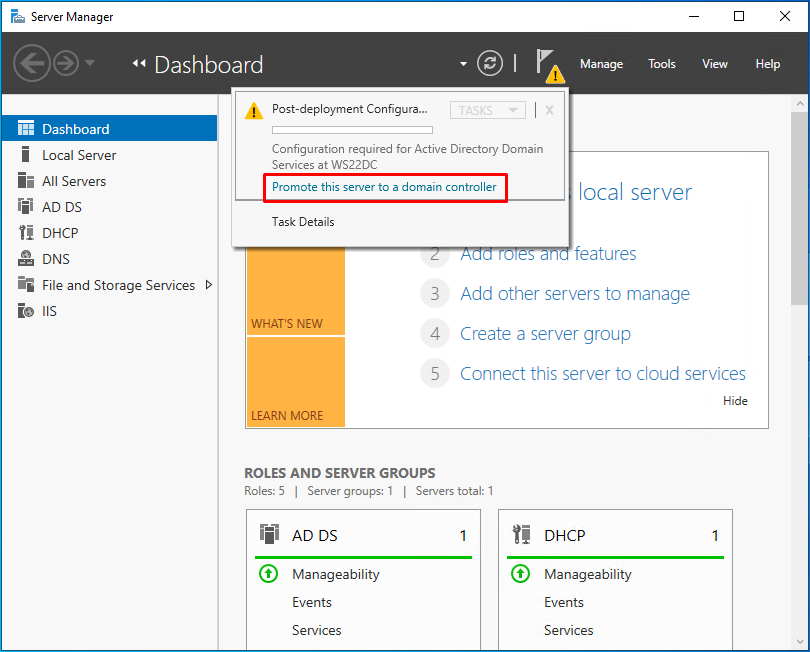810x652 pixels.
Task: Click the scrollbar up arrow
Action: click(x=800, y=103)
